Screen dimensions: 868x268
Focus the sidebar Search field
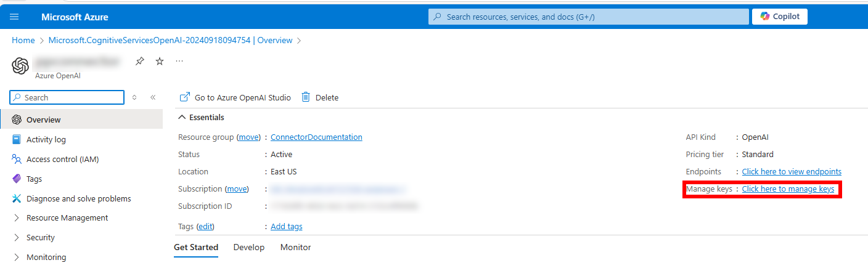click(x=67, y=97)
